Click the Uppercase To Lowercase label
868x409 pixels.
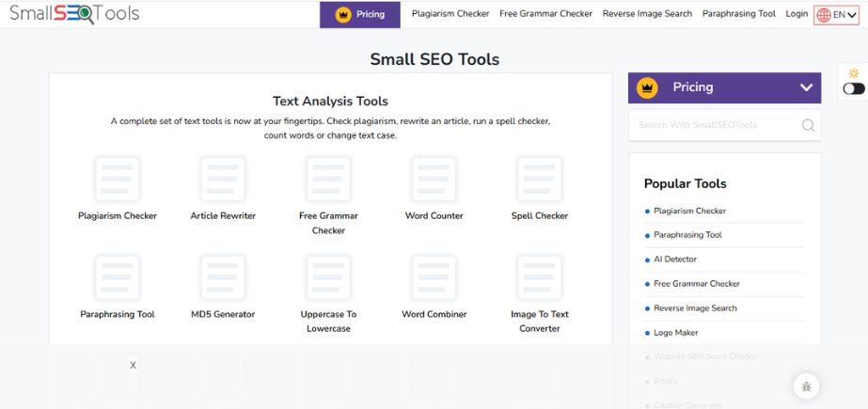pyautogui.click(x=328, y=322)
